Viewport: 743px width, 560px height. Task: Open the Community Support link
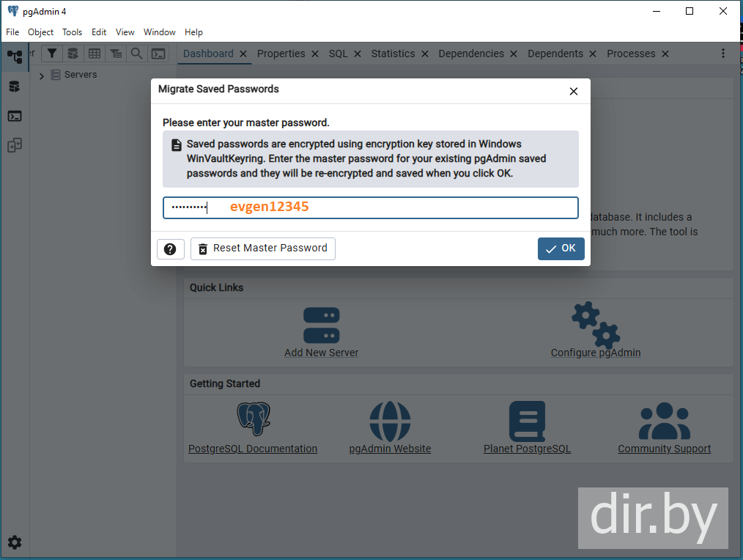[x=665, y=449]
